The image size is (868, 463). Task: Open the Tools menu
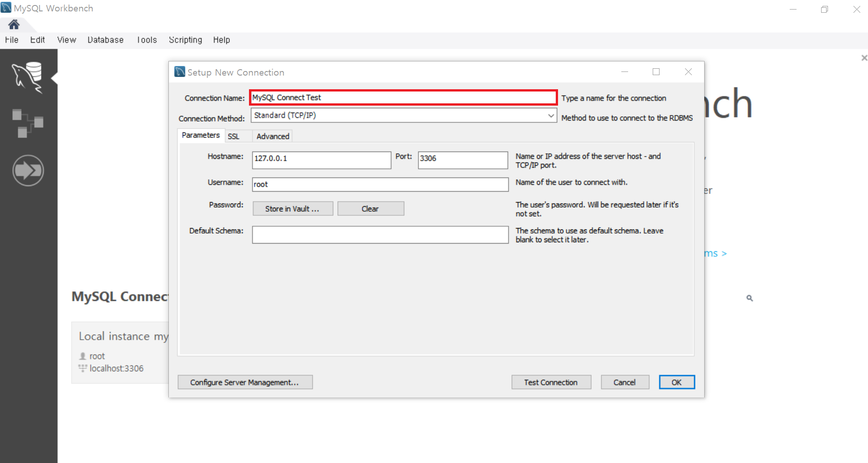(x=147, y=40)
